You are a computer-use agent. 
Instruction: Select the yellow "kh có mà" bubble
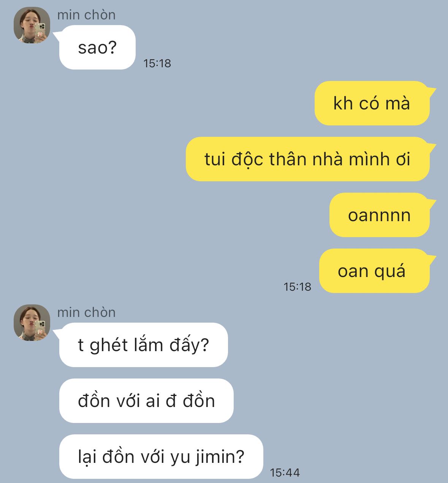point(372,103)
